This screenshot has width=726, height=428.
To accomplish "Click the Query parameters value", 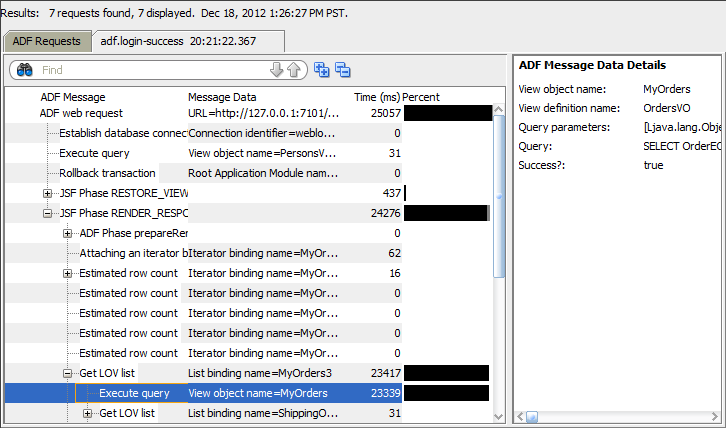I will pos(682,127).
